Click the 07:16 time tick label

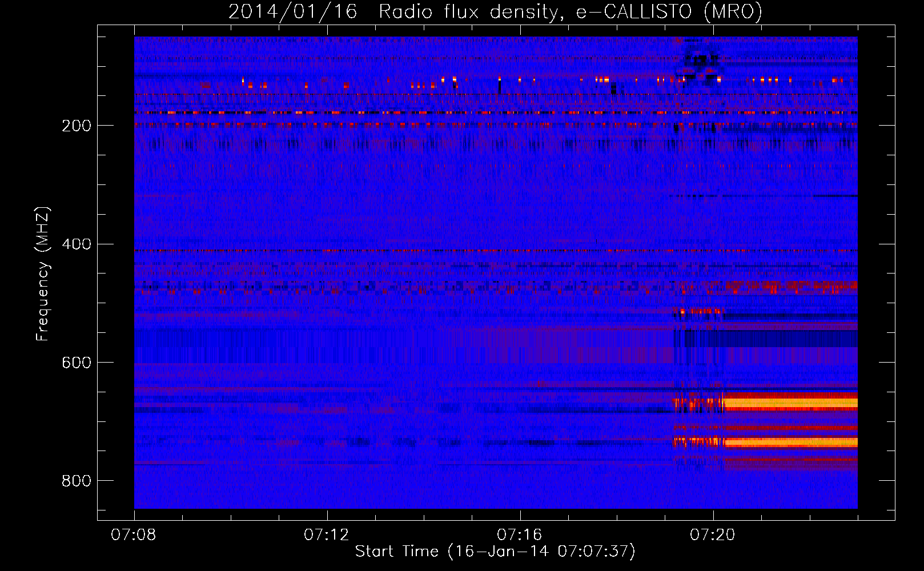pos(520,535)
